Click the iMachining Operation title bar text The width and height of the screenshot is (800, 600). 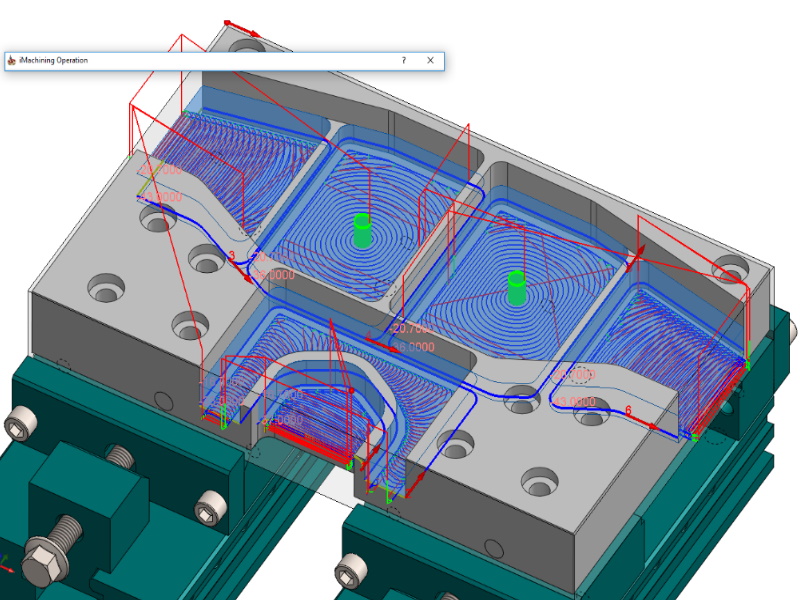54,60
